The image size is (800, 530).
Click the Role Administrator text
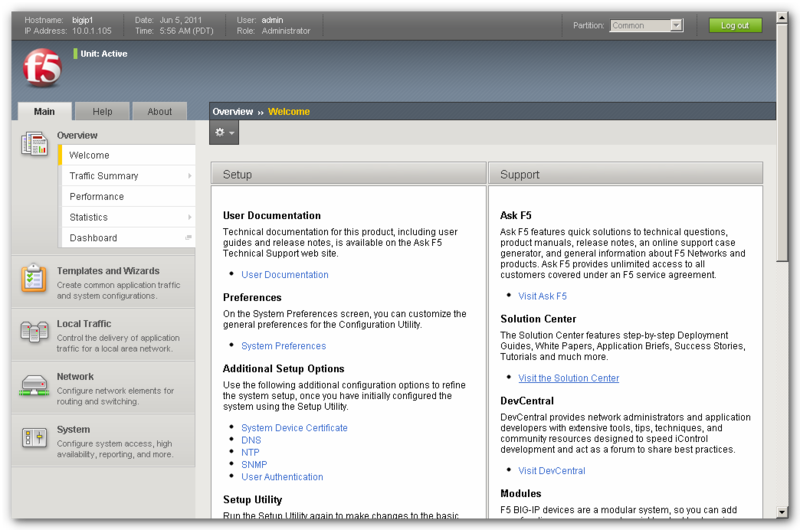point(286,31)
